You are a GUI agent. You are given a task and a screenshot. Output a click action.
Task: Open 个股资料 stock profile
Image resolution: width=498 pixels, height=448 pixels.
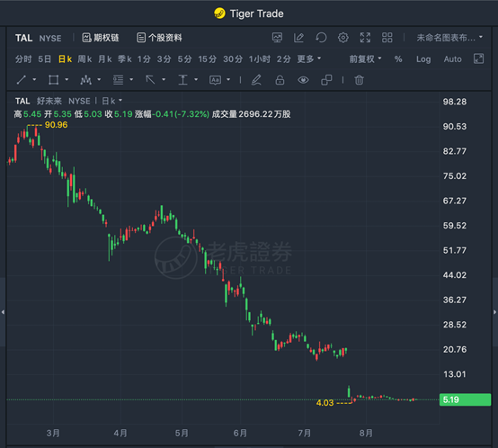159,38
